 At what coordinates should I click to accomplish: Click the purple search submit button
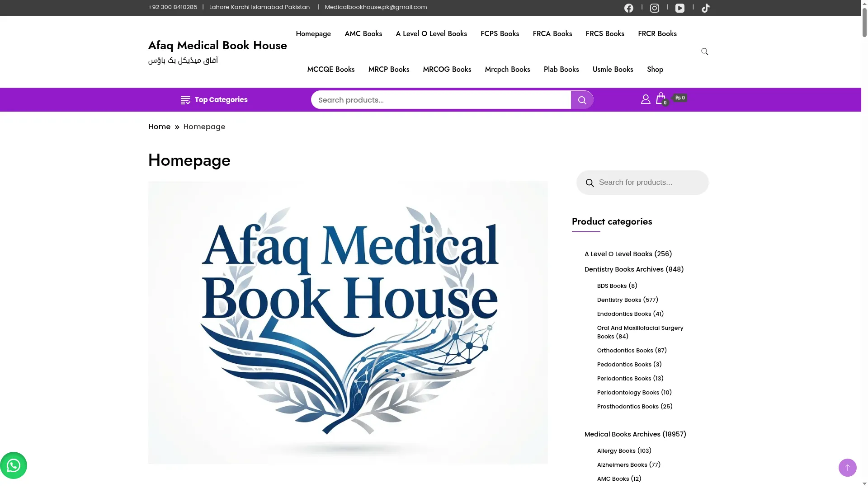582,100
